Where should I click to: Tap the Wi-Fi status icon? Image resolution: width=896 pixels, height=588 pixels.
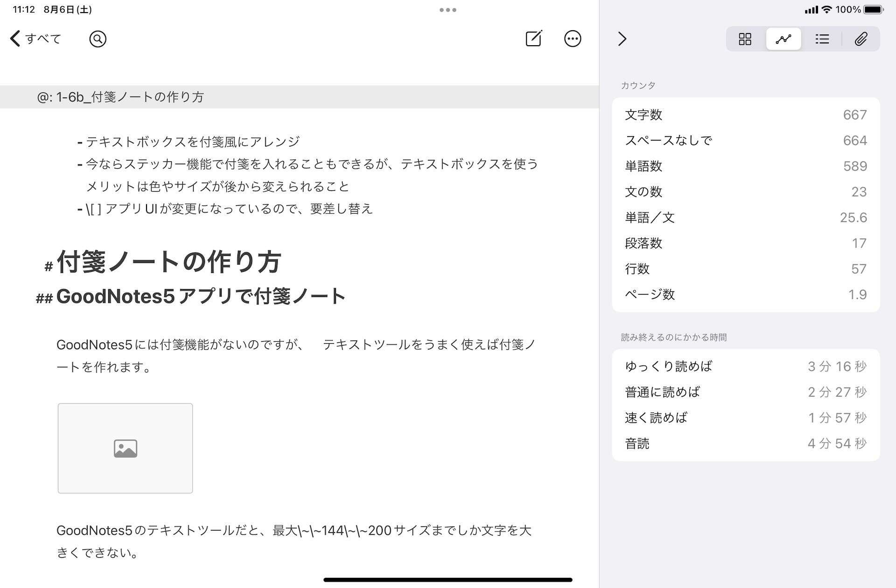pyautogui.click(x=826, y=10)
